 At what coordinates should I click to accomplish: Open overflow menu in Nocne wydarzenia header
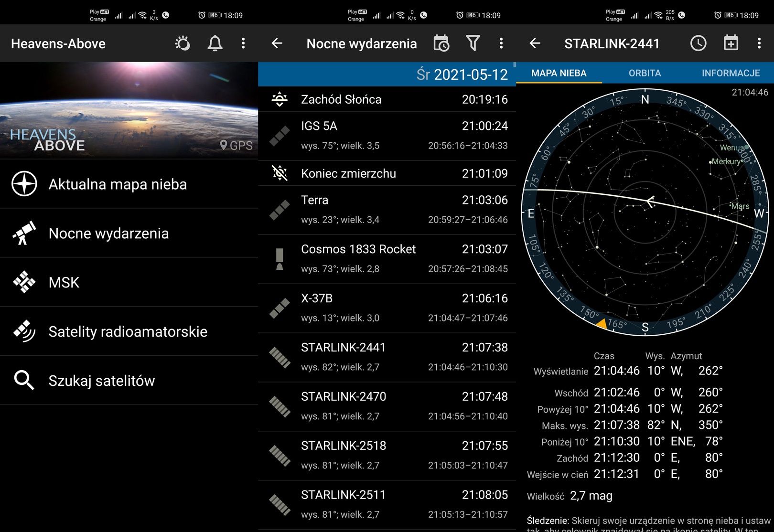[501, 43]
